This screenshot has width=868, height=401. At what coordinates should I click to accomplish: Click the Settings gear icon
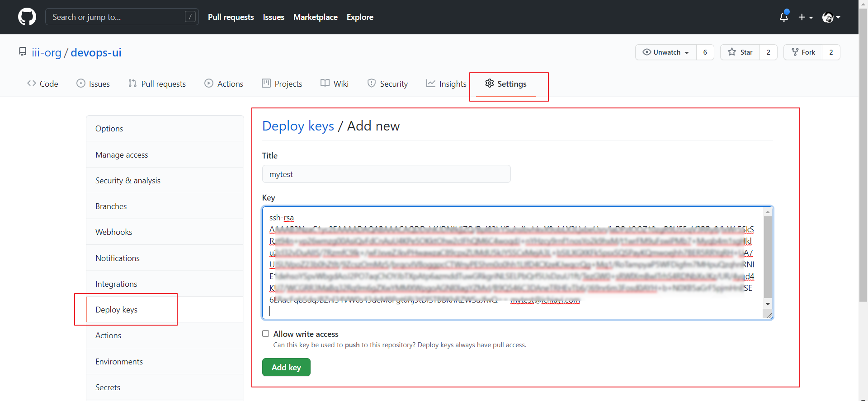(x=490, y=83)
